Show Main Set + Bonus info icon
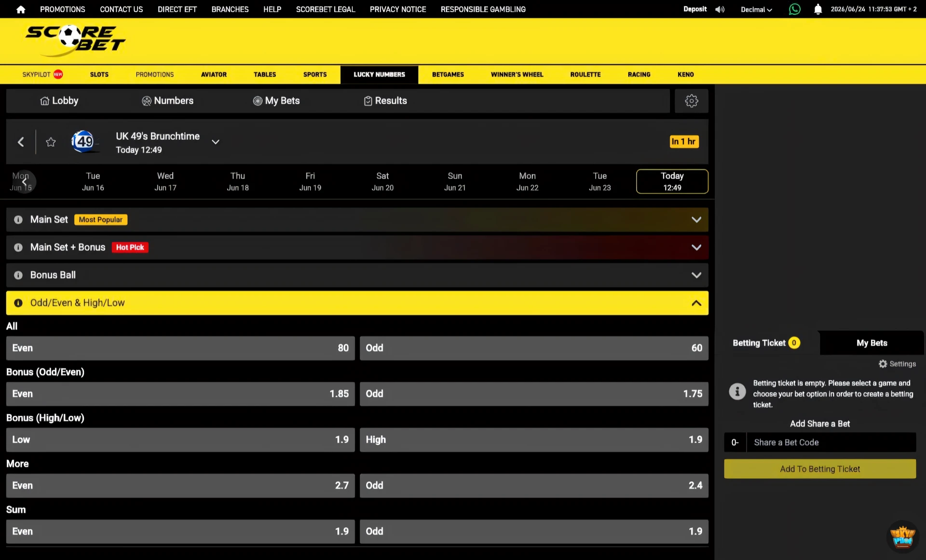 (x=18, y=247)
